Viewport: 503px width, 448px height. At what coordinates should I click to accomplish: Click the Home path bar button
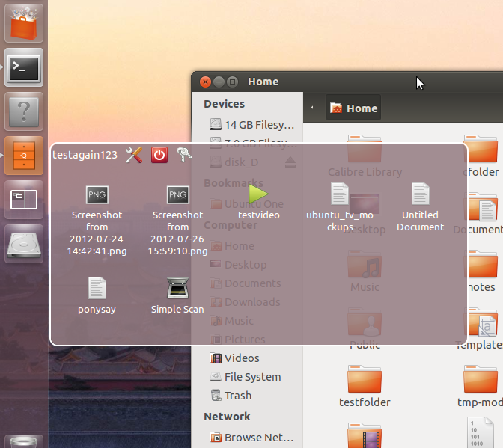click(x=353, y=108)
